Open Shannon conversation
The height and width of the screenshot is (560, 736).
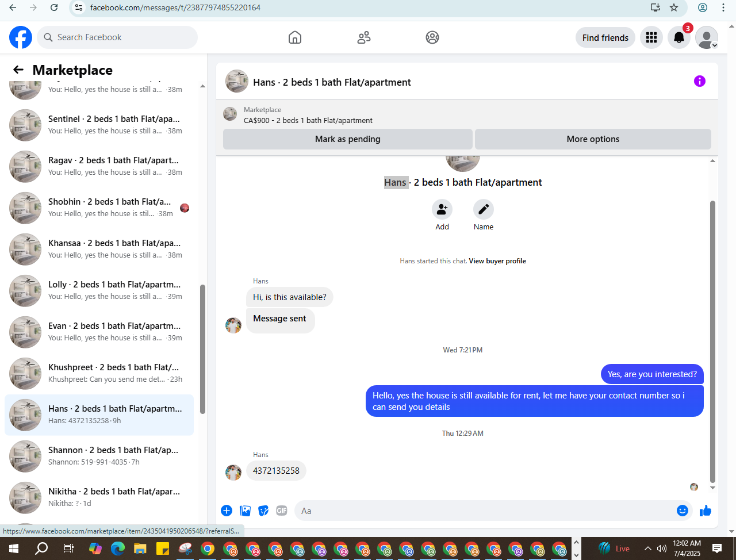click(99, 457)
